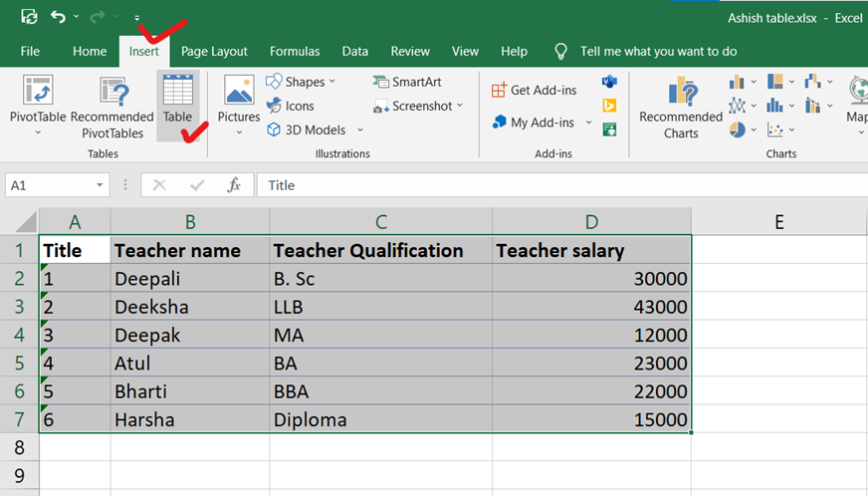Image resolution: width=868 pixels, height=496 pixels.
Task: Open the Name Box dropdown arrow
Action: [101, 185]
